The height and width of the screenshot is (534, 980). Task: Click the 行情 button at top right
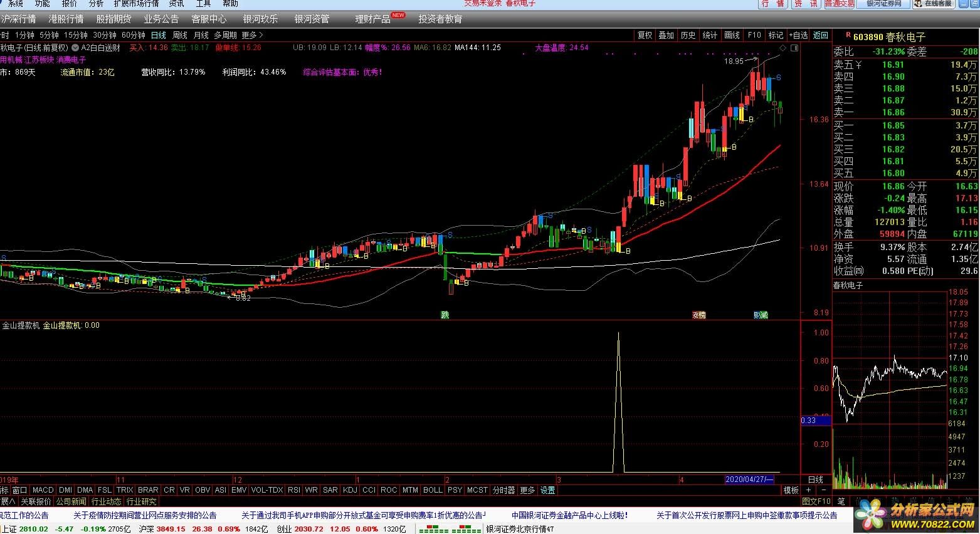773,4
